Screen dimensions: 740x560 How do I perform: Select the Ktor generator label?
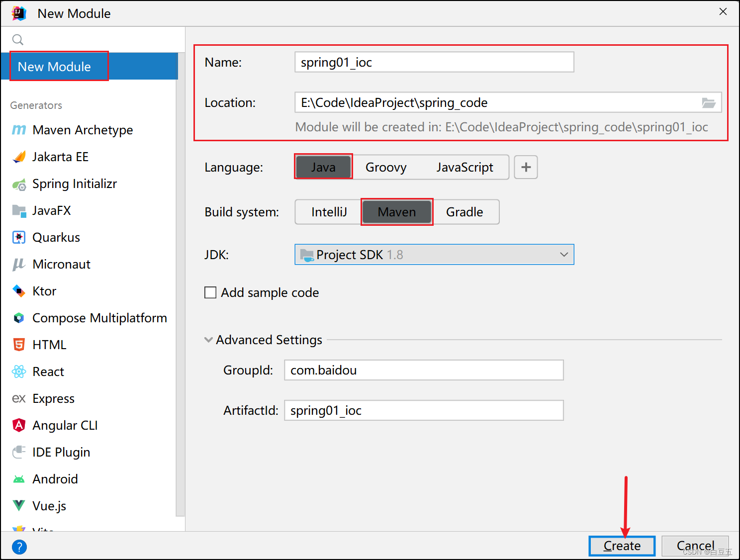click(x=44, y=291)
